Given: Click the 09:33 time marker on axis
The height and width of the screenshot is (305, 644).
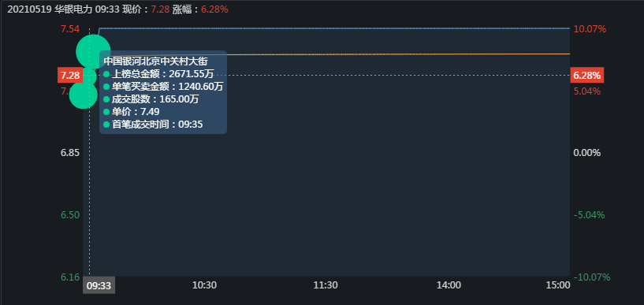Looking at the screenshot, I should [99, 285].
